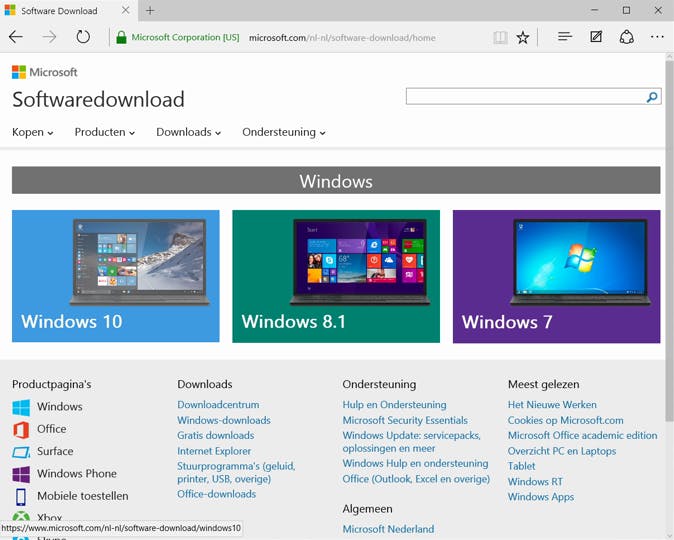Open Overzicht PC en Laptops link
Image resolution: width=674 pixels, height=540 pixels.
click(x=562, y=451)
